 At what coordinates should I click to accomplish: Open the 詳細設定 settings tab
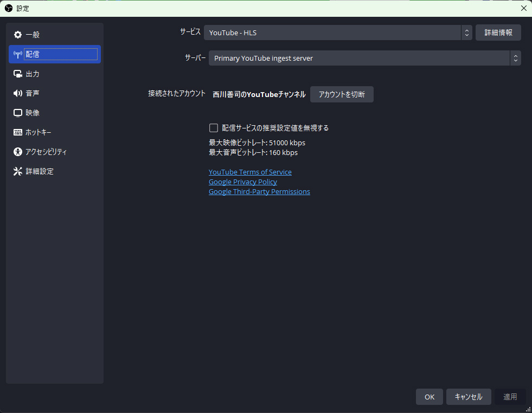55,171
